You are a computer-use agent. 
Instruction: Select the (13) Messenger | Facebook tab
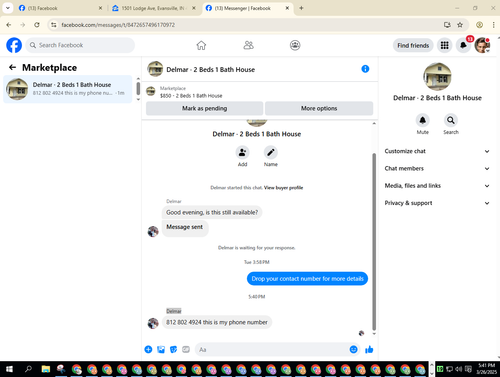click(247, 8)
